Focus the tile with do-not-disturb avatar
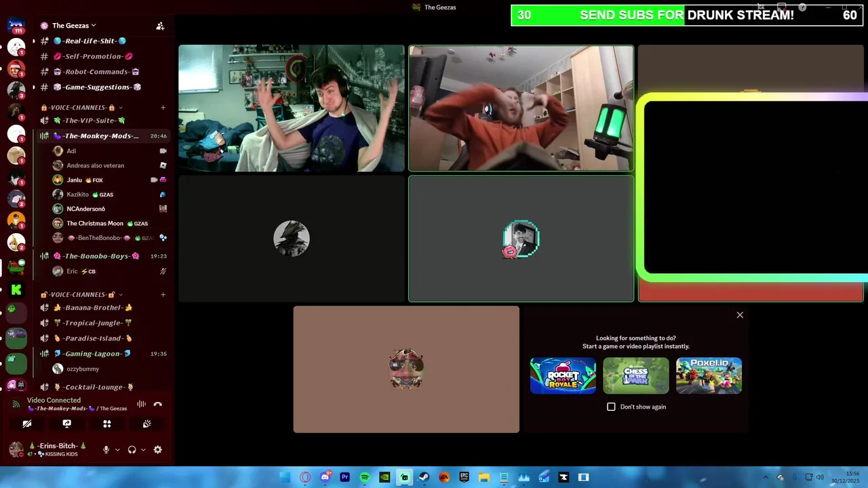Image resolution: width=868 pixels, height=488 pixels. tap(521, 239)
